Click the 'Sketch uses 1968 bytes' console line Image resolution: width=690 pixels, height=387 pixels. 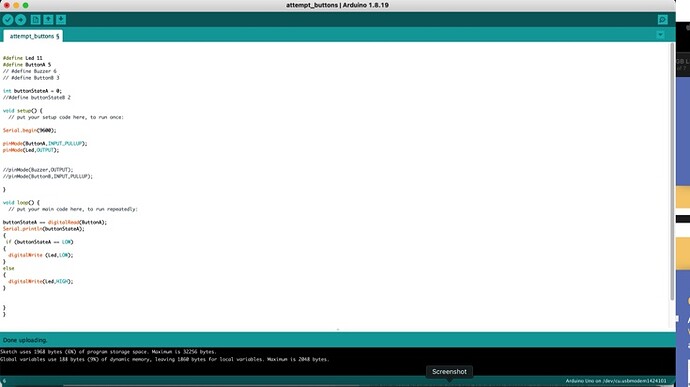click(x=109, y=352)
